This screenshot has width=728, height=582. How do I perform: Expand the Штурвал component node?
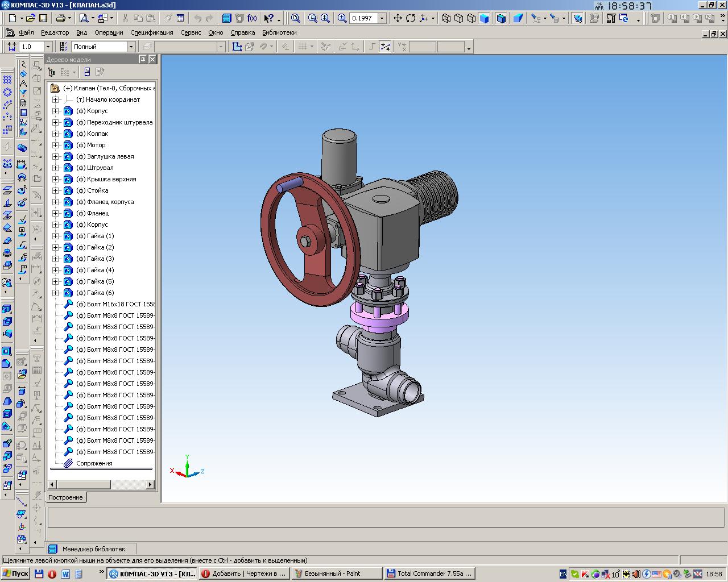56,168
